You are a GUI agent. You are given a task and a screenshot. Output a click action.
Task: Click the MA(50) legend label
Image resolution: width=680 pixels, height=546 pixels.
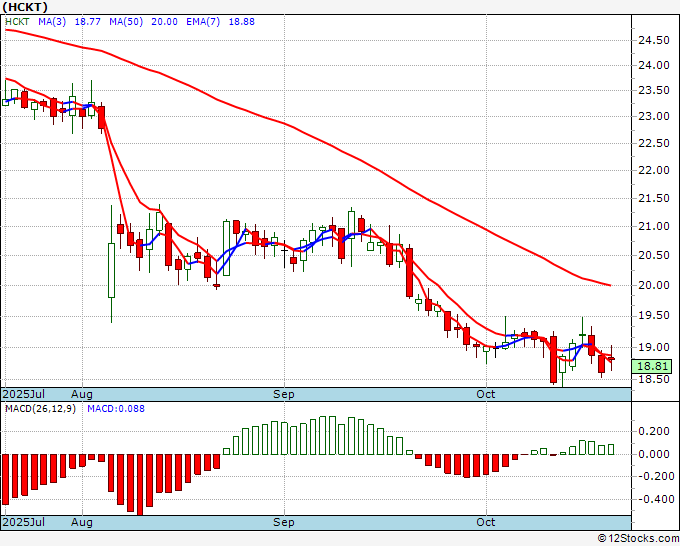126,22
